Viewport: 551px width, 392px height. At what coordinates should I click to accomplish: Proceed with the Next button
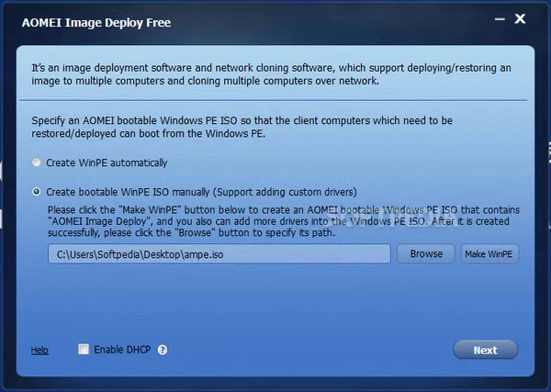click(x=485, y=350)
